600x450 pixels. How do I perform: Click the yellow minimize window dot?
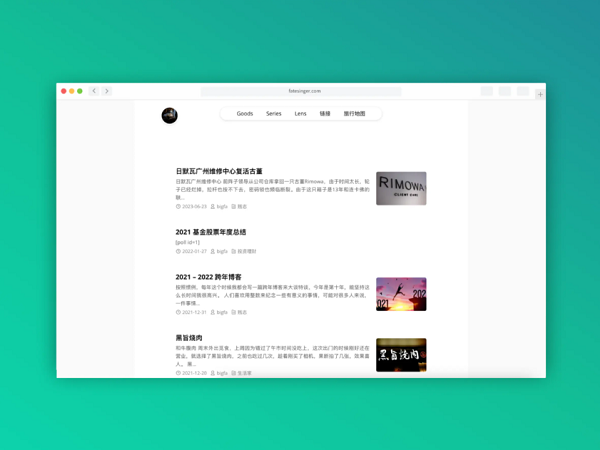pos(72,91)
